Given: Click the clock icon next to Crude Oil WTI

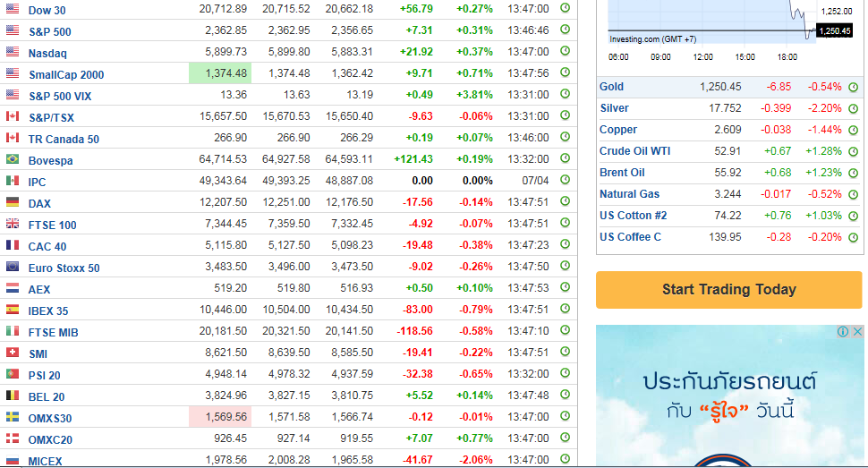Looking at the screenshot, I should 853,151.
